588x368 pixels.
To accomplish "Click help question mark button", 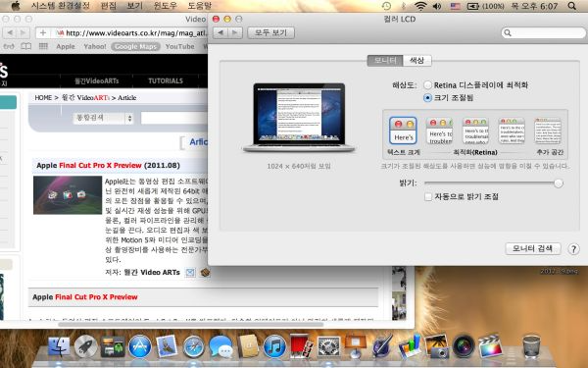I will [573, 249].
